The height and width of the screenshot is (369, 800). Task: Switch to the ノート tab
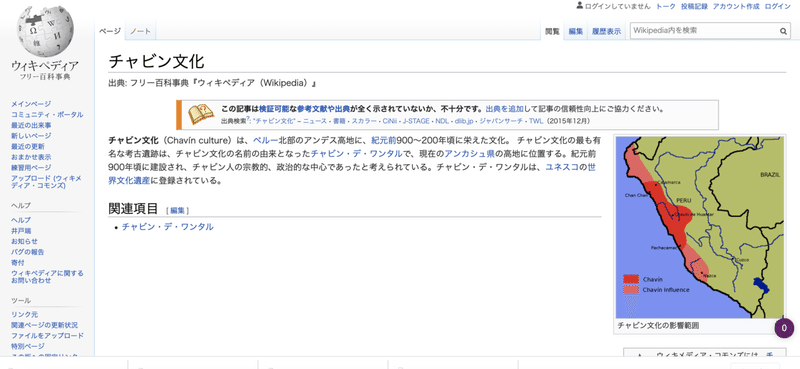pyautogui.click(x=140, y=31)
